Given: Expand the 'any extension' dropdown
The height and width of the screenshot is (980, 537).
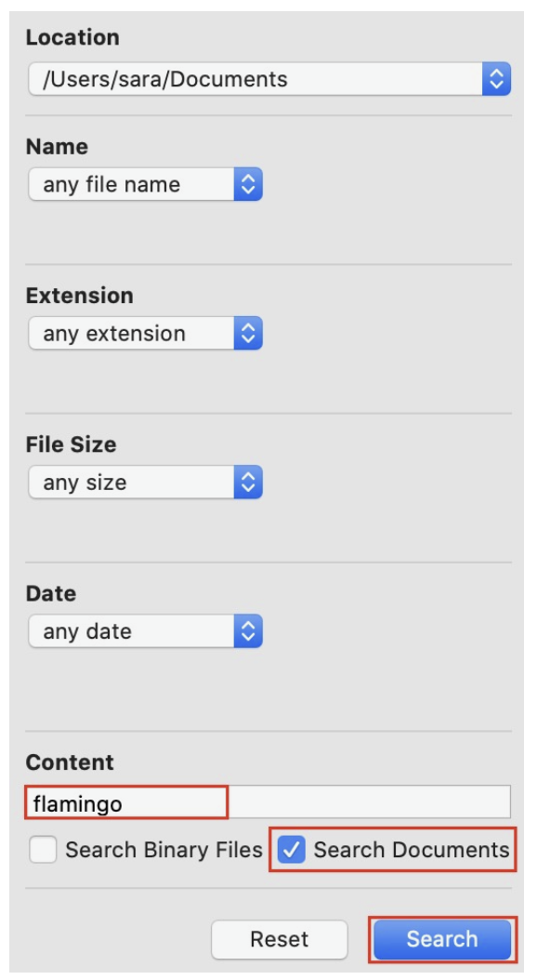Looking at the screenshot, I should click(x=145, y=333).
